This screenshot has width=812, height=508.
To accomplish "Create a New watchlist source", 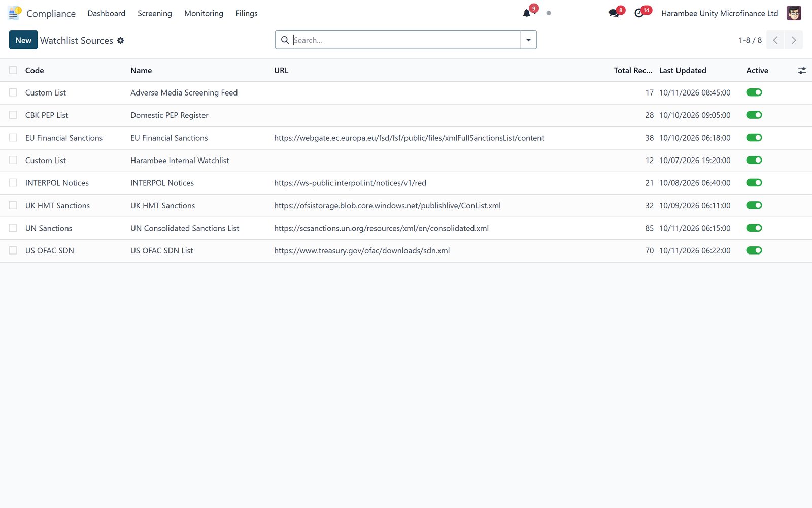I will click(x=23, y=40).
